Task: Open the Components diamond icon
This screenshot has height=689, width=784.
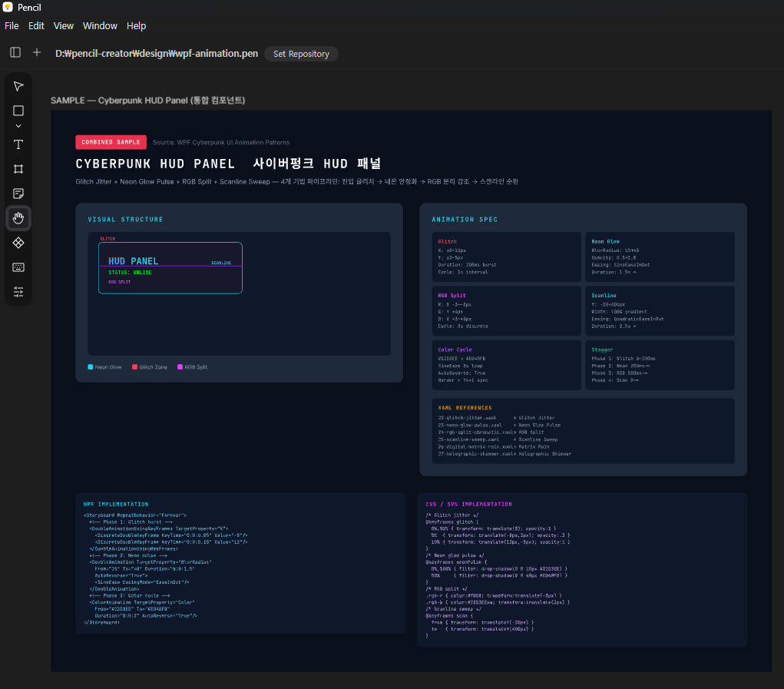Action: (x=18, y=243)
